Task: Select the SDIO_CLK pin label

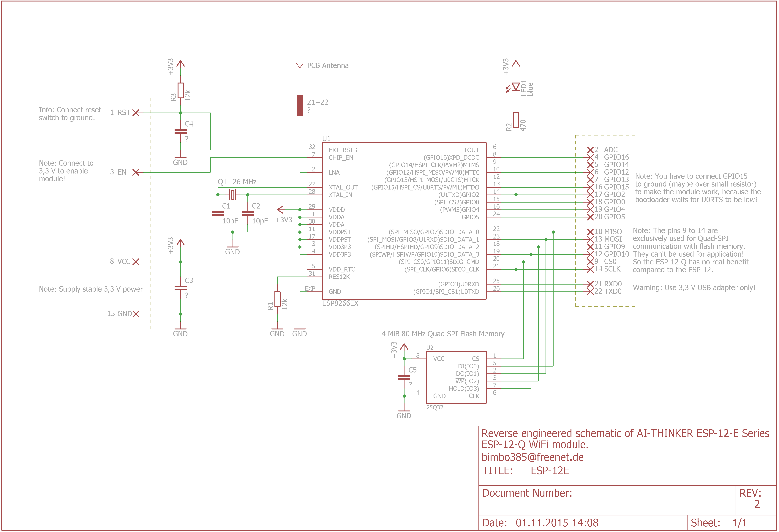Action: [x=466, y=269]
